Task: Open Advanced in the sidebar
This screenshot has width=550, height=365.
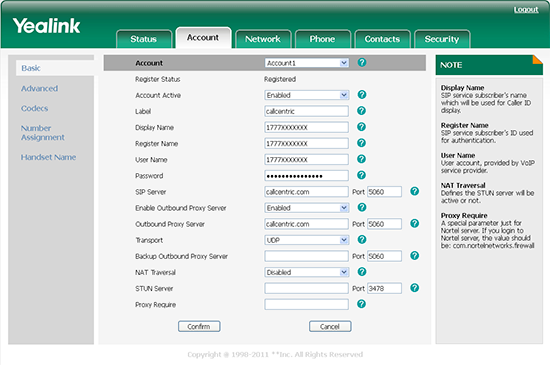Action: click(x=39, y=88)
